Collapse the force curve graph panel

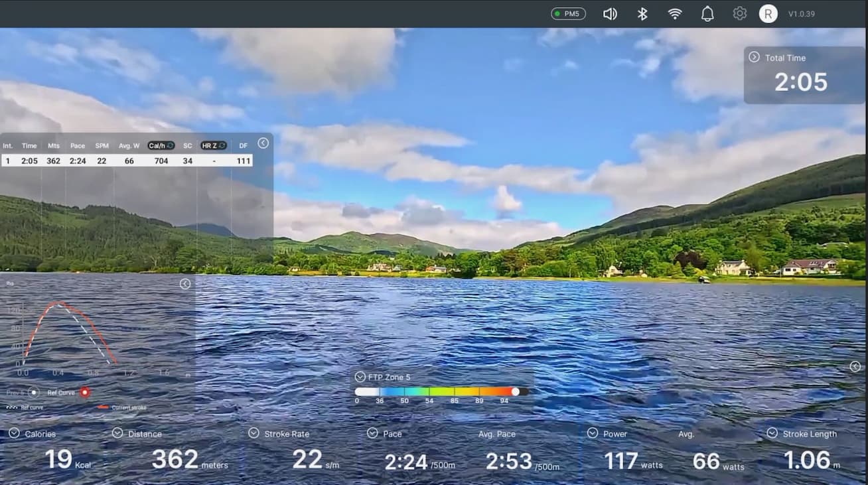[x=185, y=284]
